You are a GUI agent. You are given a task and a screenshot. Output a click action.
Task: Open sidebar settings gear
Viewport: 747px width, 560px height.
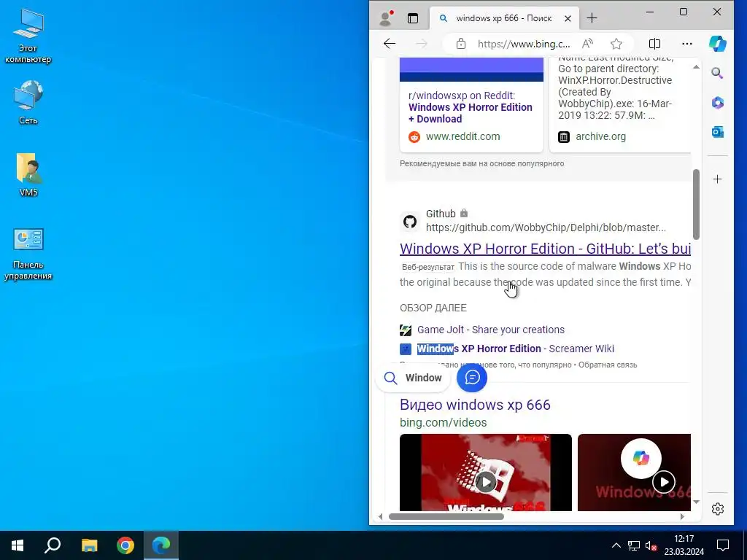tap(718, 509)
